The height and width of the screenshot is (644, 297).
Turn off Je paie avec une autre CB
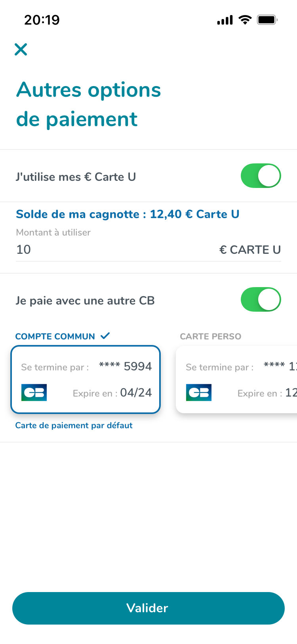[x=261, y=299]
